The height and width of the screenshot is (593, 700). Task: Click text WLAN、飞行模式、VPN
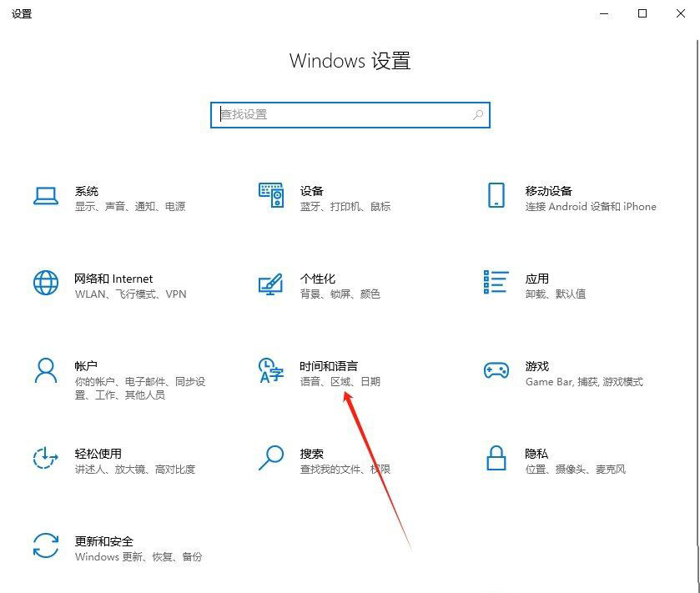pos(130,294)
